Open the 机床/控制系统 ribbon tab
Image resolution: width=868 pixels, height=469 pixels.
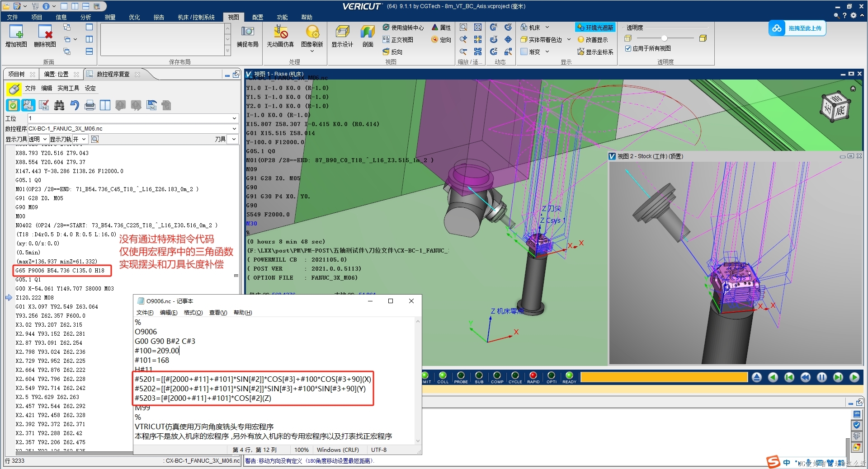pos(196,17)
